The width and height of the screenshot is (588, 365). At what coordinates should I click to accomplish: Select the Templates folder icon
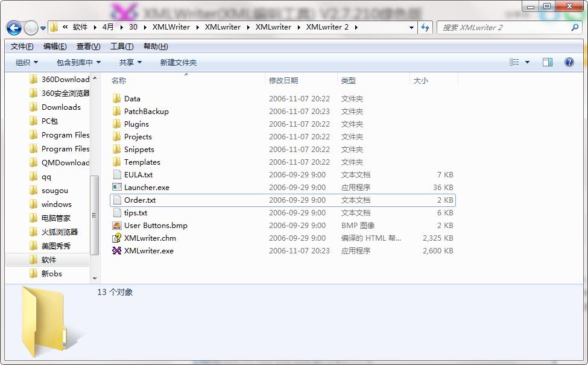(x=116, y=162)
